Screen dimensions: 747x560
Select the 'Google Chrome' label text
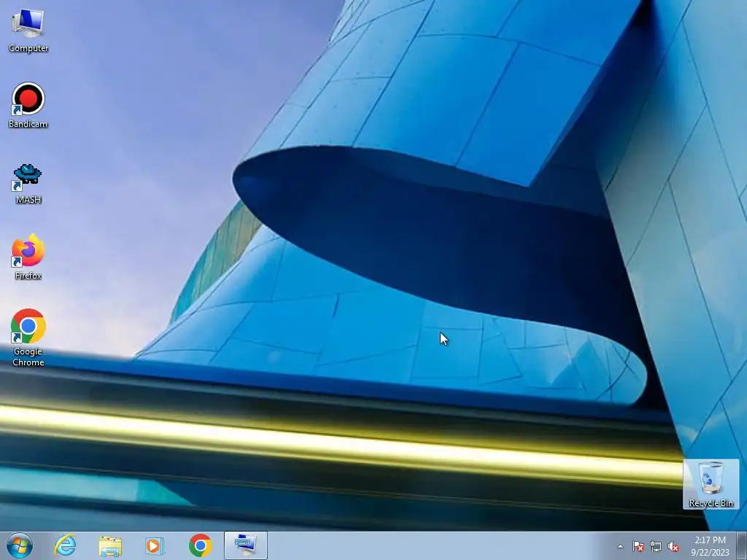click(28, 357)
